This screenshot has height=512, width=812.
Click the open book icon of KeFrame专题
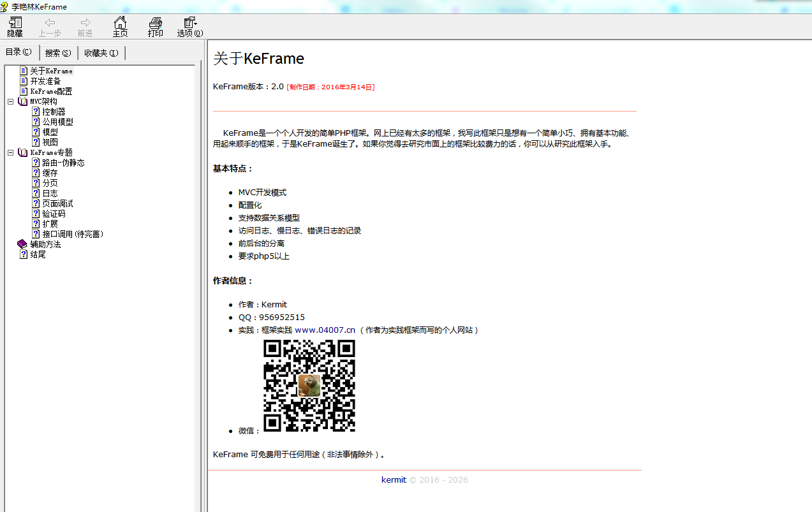[x=23, y=152]
